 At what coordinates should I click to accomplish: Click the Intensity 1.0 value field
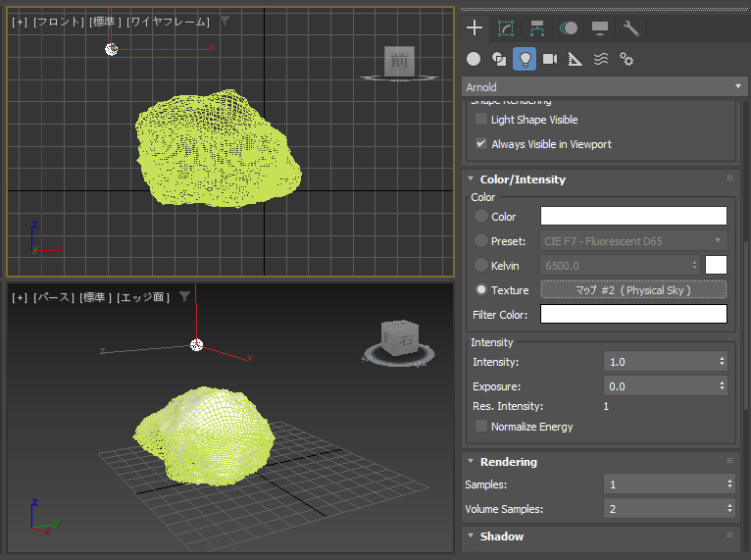(660, 362)
